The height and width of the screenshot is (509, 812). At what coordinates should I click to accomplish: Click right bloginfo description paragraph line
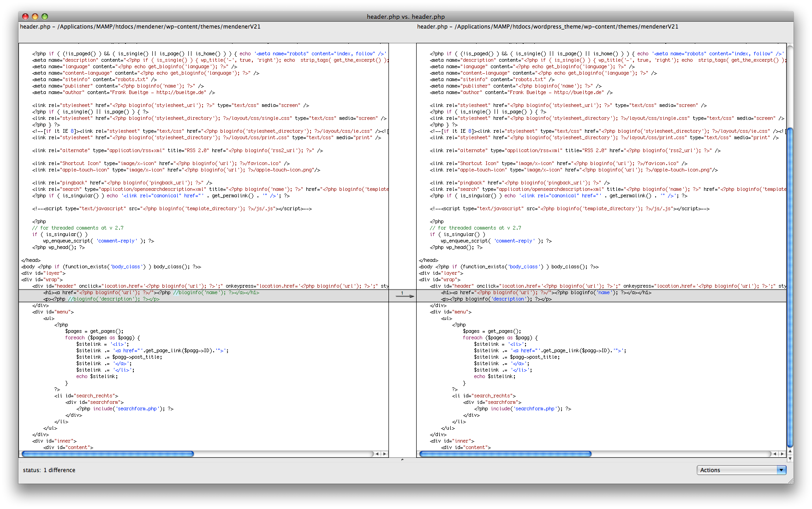pyautogui.click(x=496, y=299)
